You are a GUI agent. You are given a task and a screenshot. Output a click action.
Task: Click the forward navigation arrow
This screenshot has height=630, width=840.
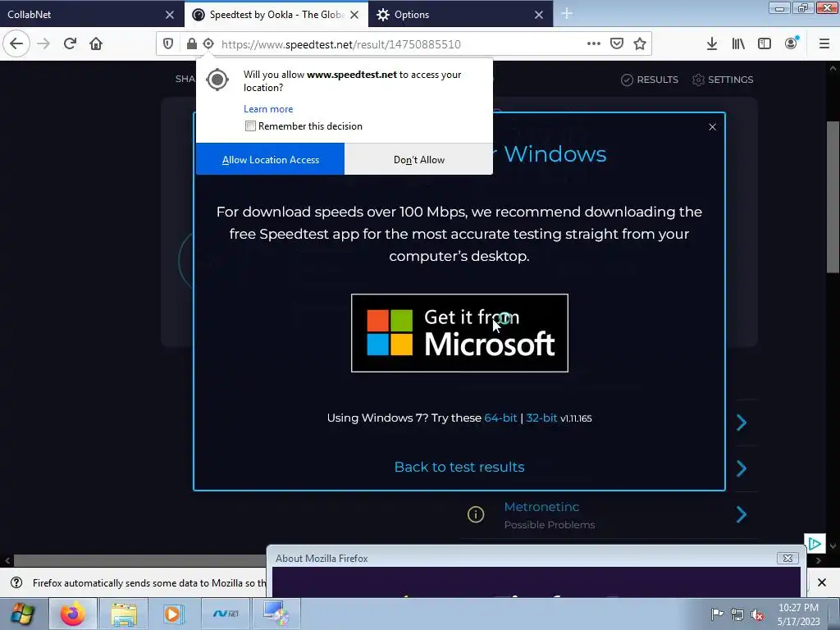point(44,44)
